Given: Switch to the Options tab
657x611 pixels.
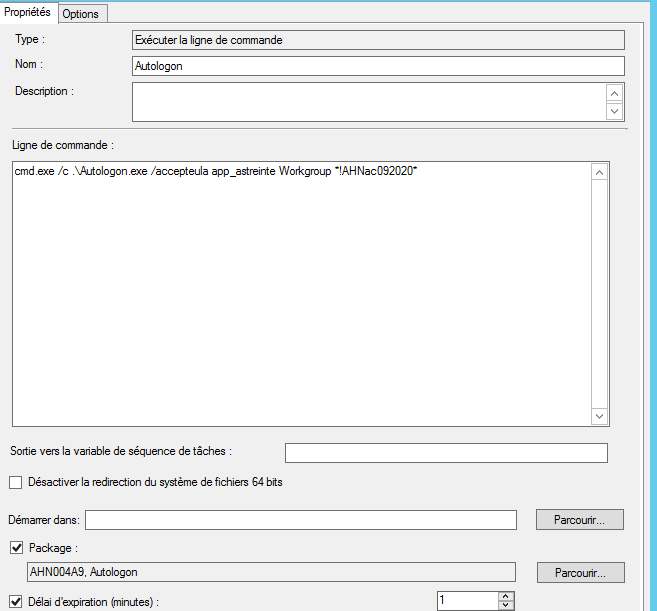Looking at the screenshot, I should click(83, 14).
